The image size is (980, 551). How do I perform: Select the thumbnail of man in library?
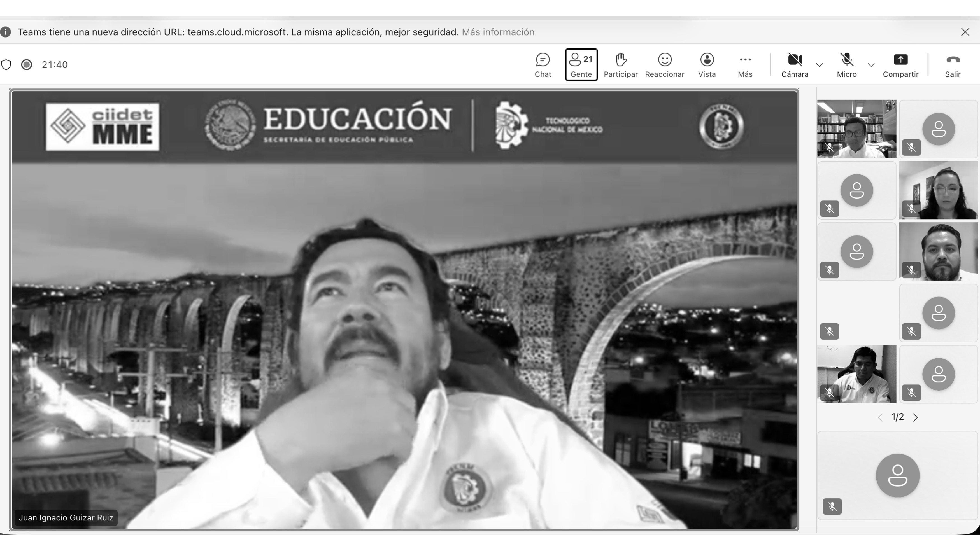pos(856,129)
